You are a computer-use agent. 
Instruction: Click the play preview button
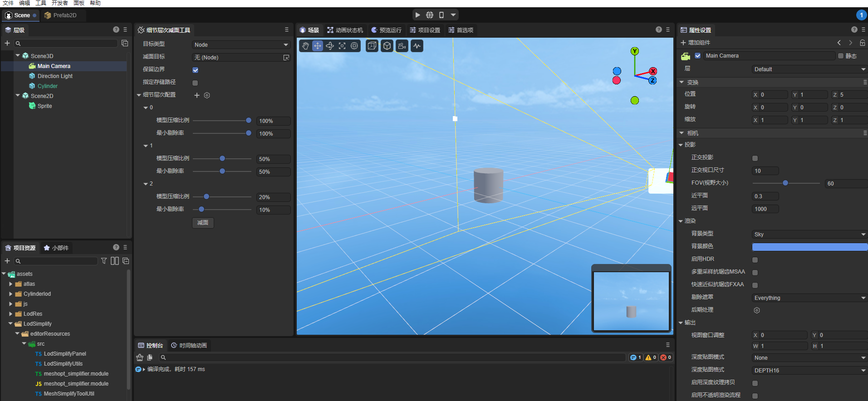coord(417,15)
